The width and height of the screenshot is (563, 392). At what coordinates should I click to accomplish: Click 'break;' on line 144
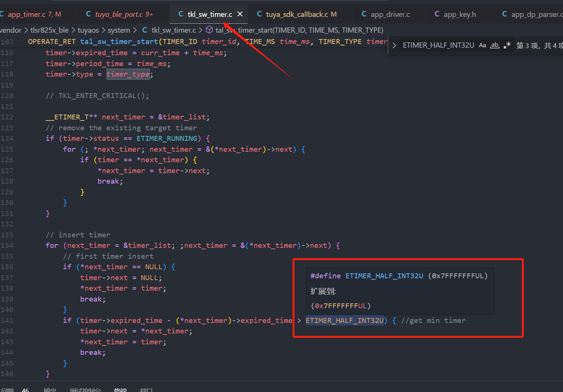pyautogui.click(x=93, y=353)
